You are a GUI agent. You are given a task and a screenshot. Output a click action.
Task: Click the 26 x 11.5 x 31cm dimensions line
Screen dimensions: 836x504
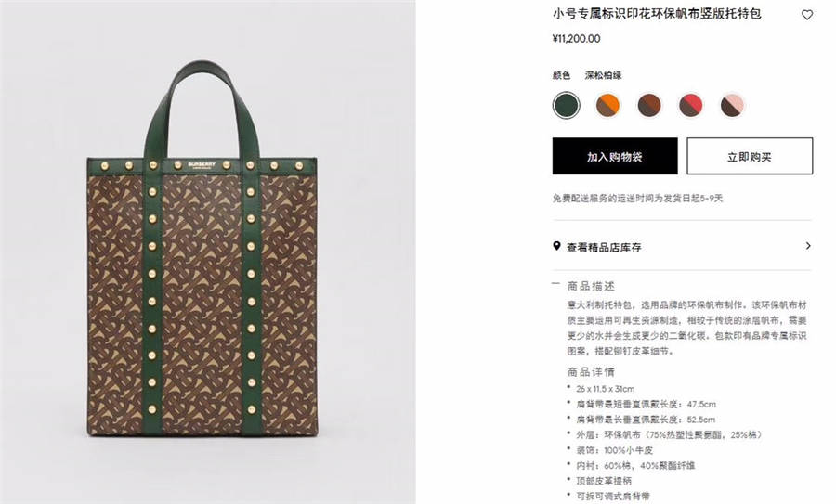click(x=605, y=389)
